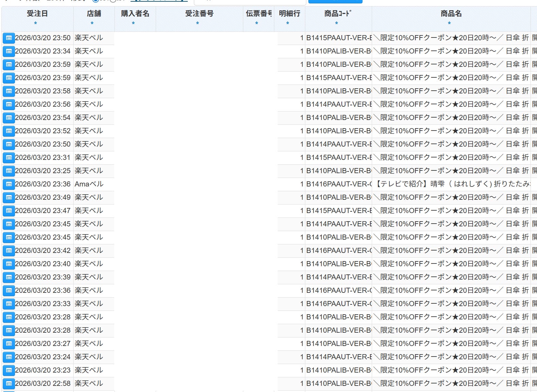Screen dimensions: 537x392
Task: Click row icon of 2026/03/20 23:54 order
Action: point(9,118)
